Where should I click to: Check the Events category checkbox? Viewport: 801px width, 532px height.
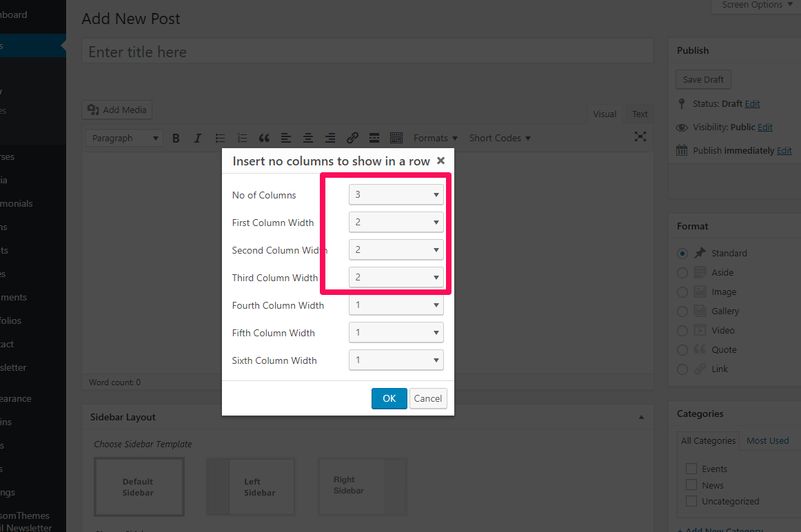click(691, 469)
